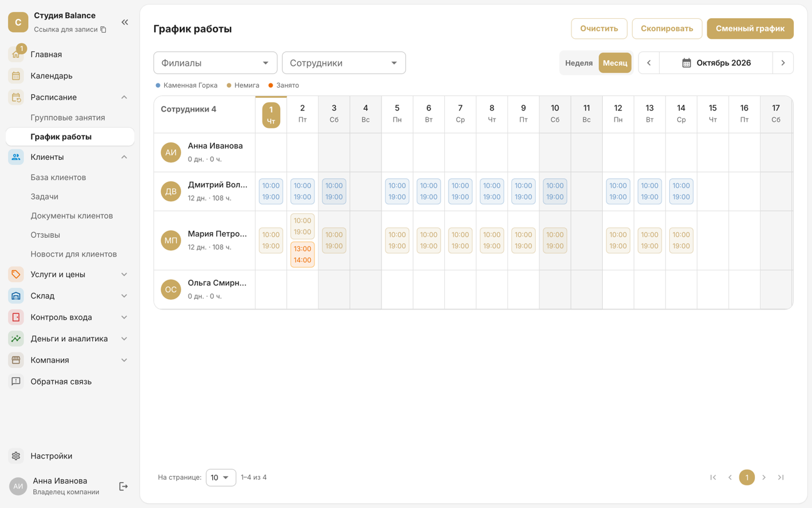Open the Филиалы dropdown
Image resolution: width=812 pixels, height=508 pixels.
tap(216, 63)
